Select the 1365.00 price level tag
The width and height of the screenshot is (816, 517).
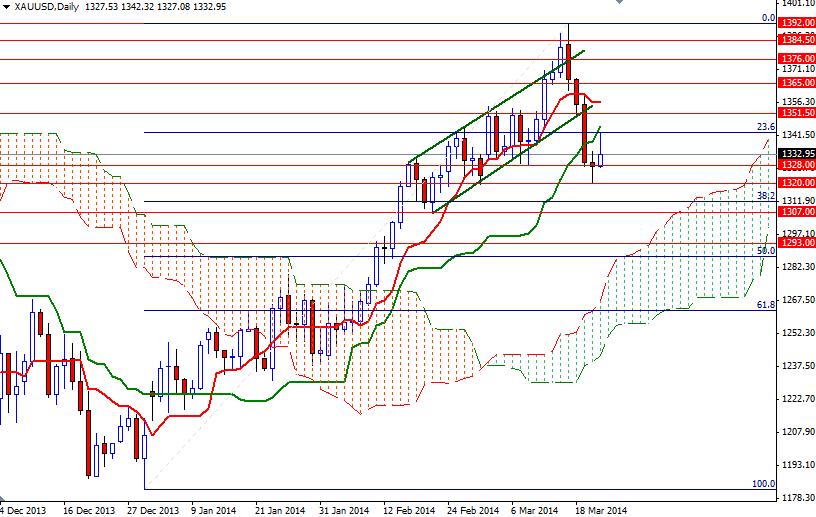(x=796, y=83)
